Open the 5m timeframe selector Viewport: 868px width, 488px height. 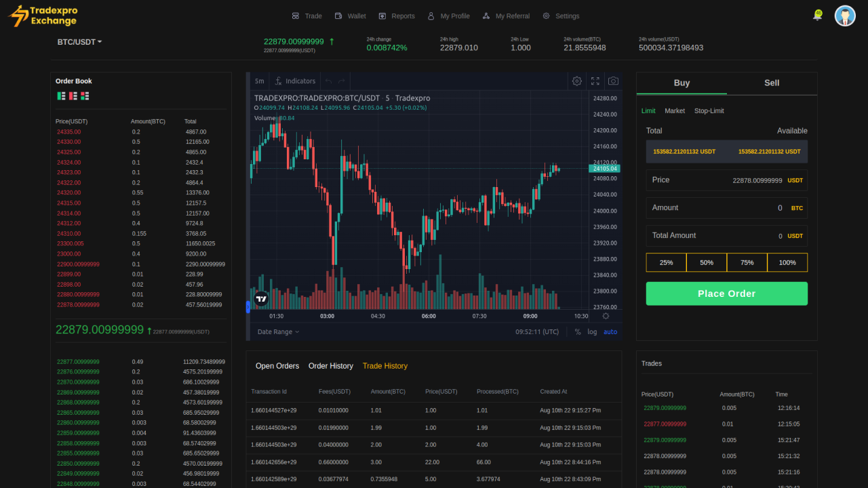[259, 81]
